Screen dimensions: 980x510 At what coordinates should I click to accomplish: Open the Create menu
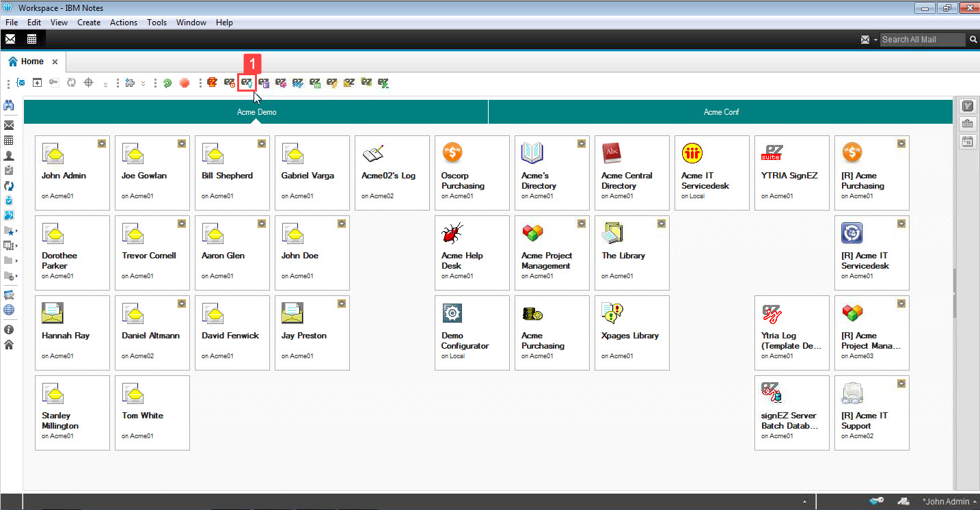(89, 22)
